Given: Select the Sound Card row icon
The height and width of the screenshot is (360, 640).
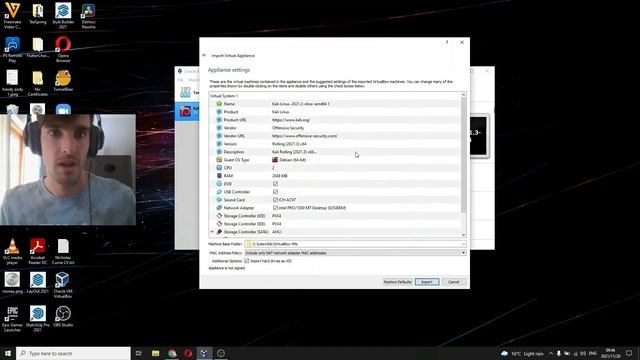Looking at the screenshot, I should [x=219, y=200].
